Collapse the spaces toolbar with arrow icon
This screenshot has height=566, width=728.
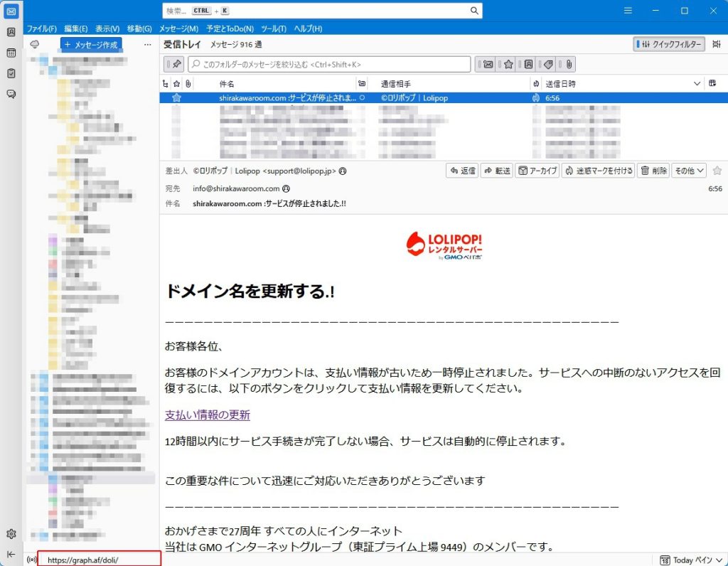[11, 555]
